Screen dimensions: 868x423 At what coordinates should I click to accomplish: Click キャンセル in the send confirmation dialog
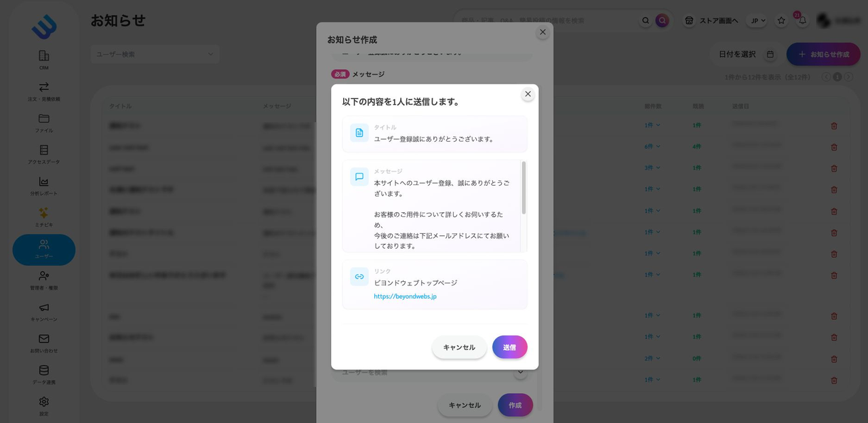pyautogui.click(x=459, y=347)
